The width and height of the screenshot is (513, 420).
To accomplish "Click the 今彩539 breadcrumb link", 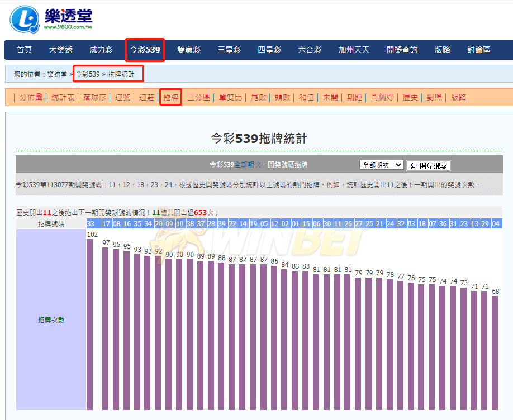I will point(88,74).
